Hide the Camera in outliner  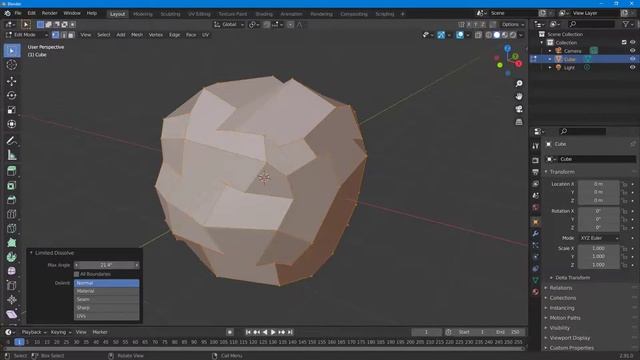[632, 51]
